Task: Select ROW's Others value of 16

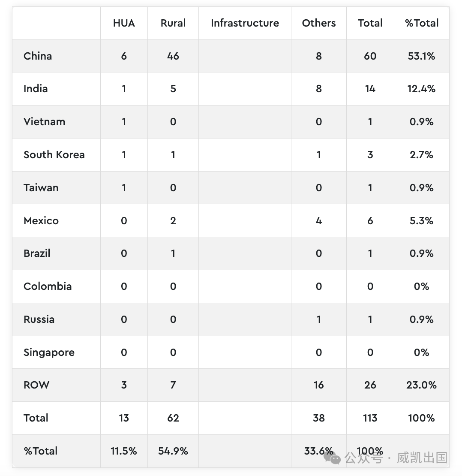Action: pos(319,385)
